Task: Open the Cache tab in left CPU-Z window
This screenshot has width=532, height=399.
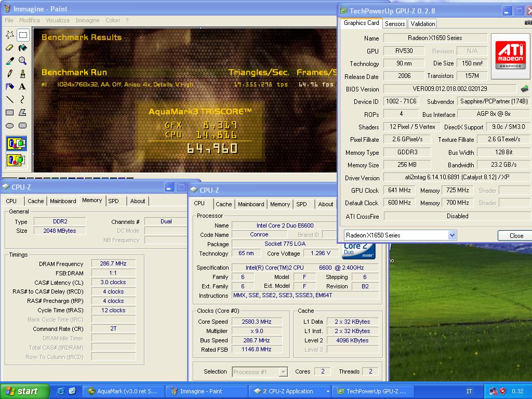Action: coord(36,201)
